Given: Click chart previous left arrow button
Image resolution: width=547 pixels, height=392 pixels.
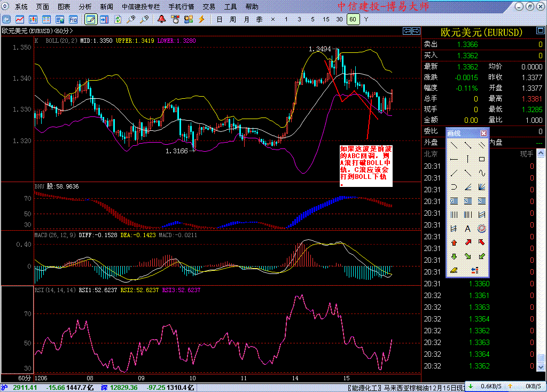Looking at the screenshot, I should point(407,31).
